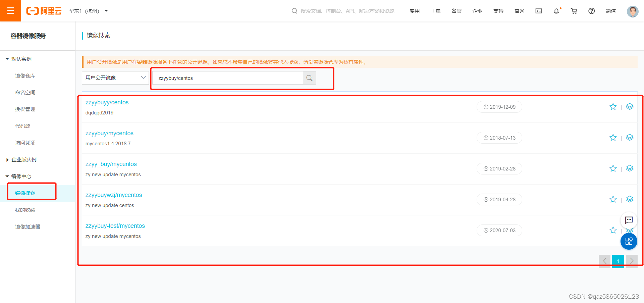Launch the Cloud Shell terminal icon
This screenshot has width=644, height=303.
pos(539,11)
